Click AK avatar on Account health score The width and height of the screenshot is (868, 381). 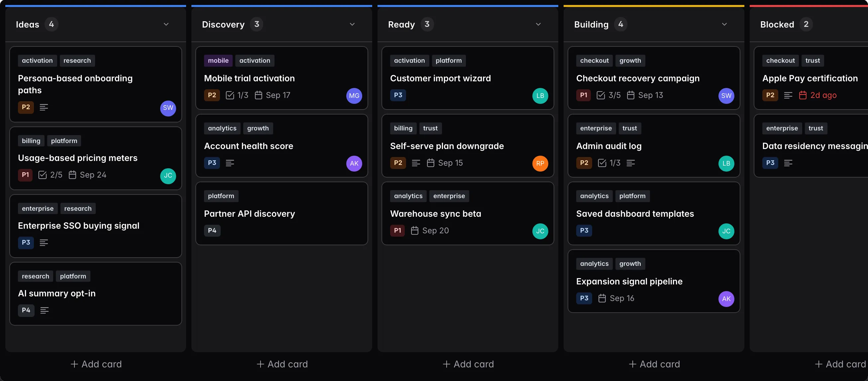tap(354, 164)
